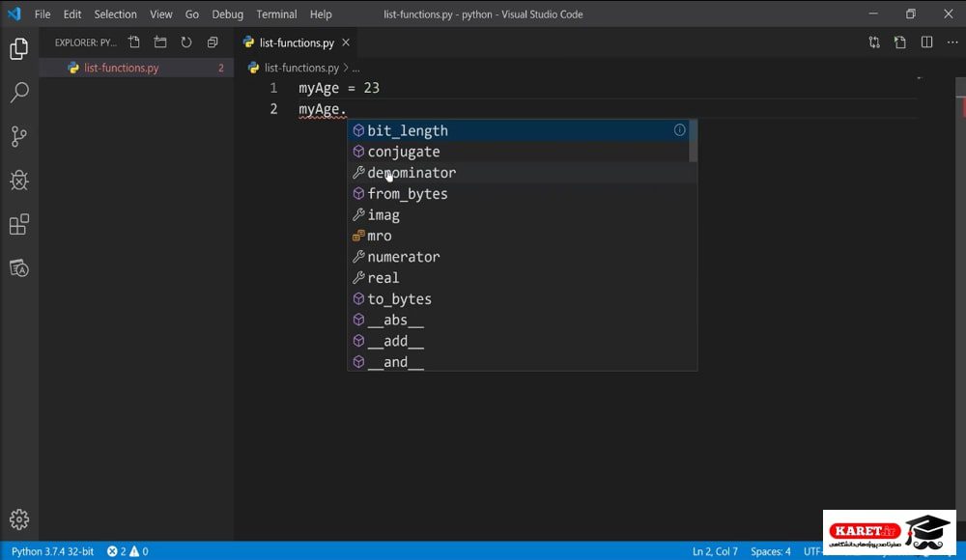Click the New File icon in Explorer
This screenshot has width=966, height=560.
134,42
